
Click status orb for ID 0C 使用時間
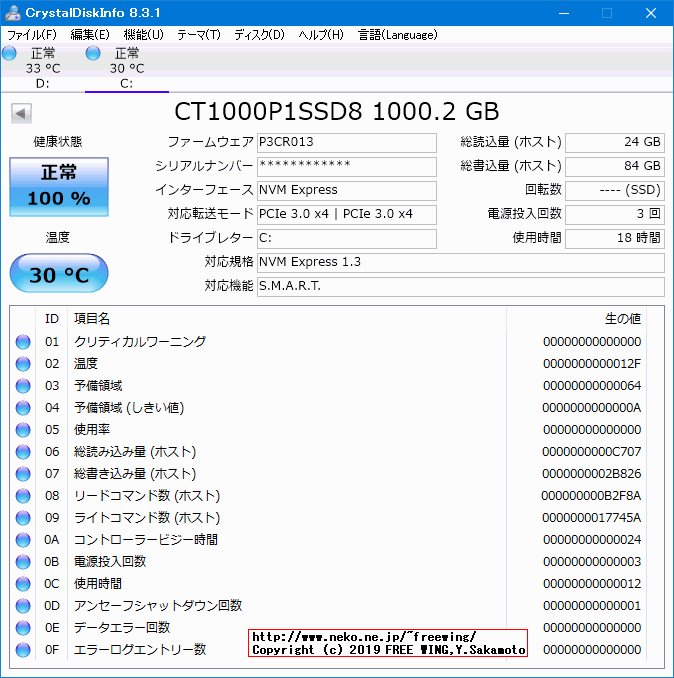tap(23, 584)
